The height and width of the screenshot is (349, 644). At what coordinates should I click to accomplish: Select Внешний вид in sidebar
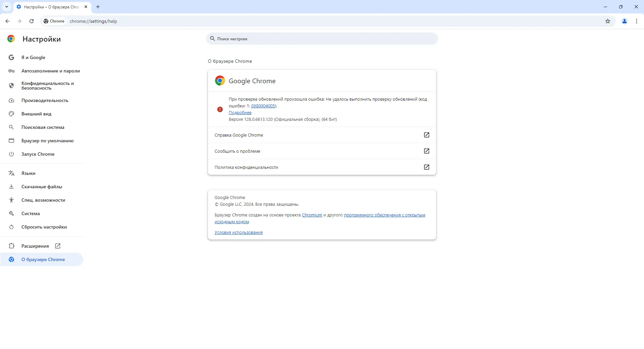[x=42, y=114]
